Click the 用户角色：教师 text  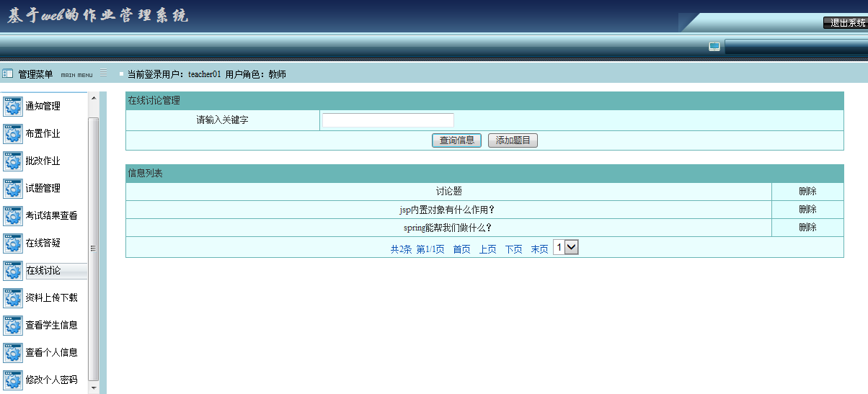[255, 74]
